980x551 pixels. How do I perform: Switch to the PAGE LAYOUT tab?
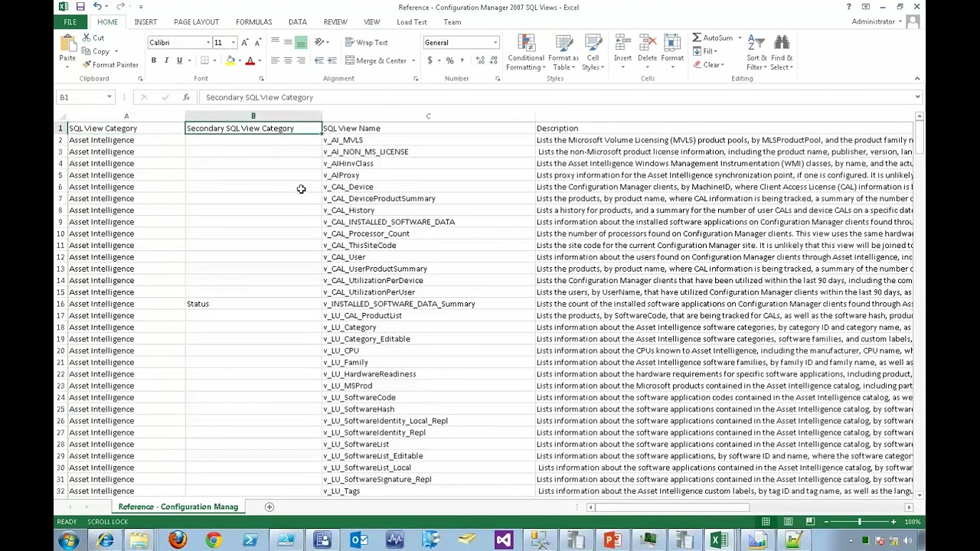pyautogui.click(x=196, y=22)
